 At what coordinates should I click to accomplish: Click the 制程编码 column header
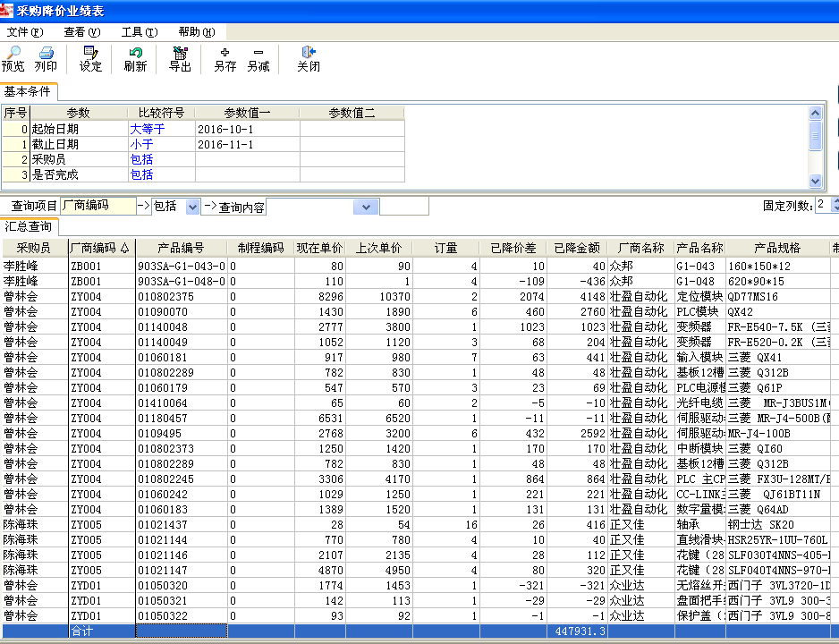(x=260, y=248)
